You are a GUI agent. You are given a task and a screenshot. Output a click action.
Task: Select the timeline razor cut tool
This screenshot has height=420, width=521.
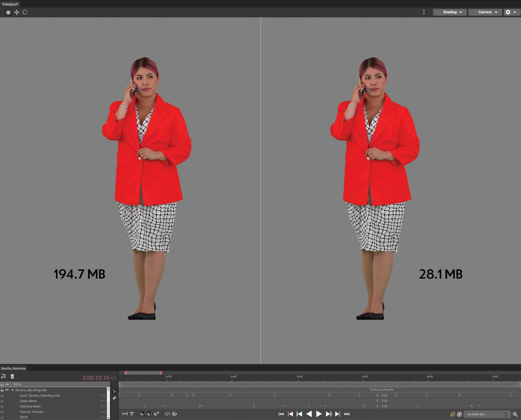[x=114, y=398]
